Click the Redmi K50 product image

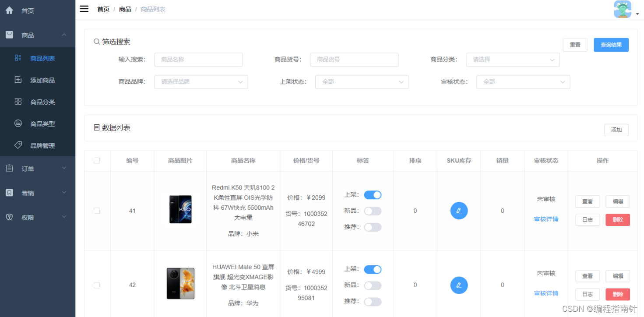tap(180, 209)
